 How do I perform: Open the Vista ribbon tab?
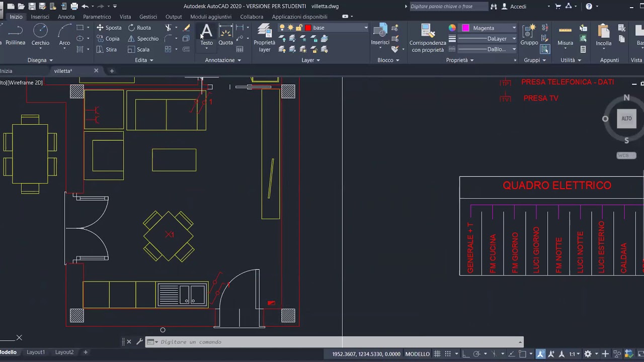125,17
